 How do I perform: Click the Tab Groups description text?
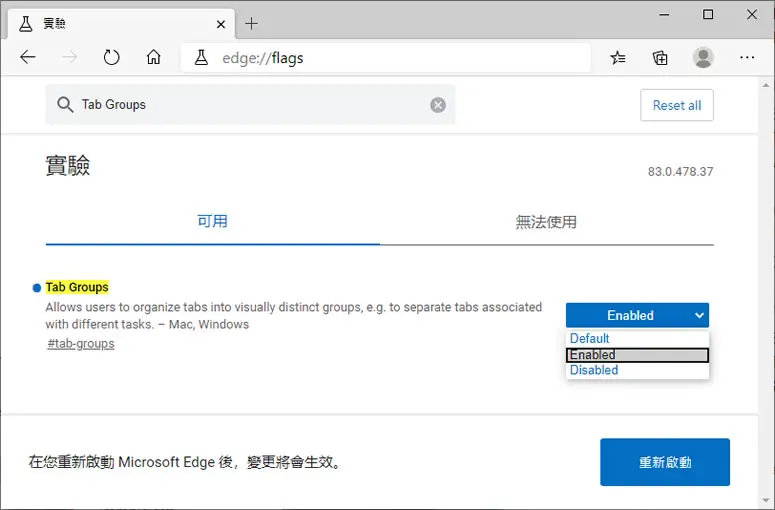pyautogui.click(x=294, y=316)
